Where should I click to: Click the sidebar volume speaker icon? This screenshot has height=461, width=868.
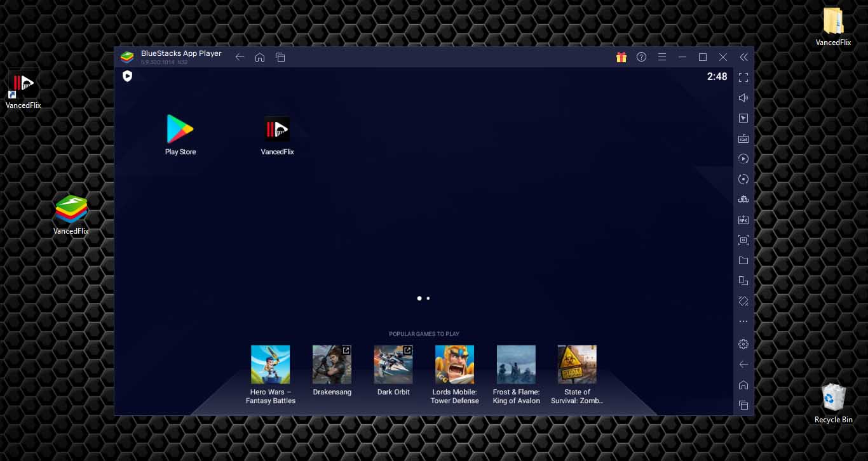click(743, 98)
